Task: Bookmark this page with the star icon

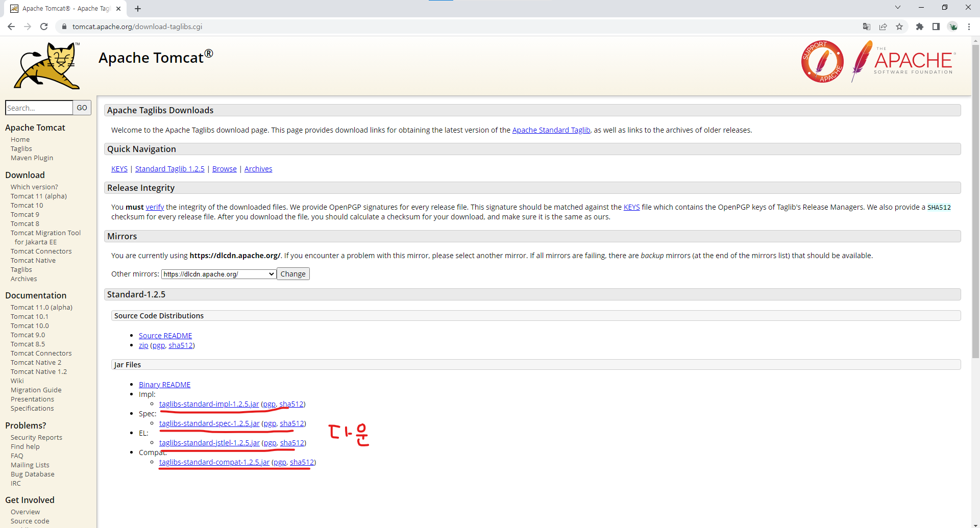Action: pos(899,27)
